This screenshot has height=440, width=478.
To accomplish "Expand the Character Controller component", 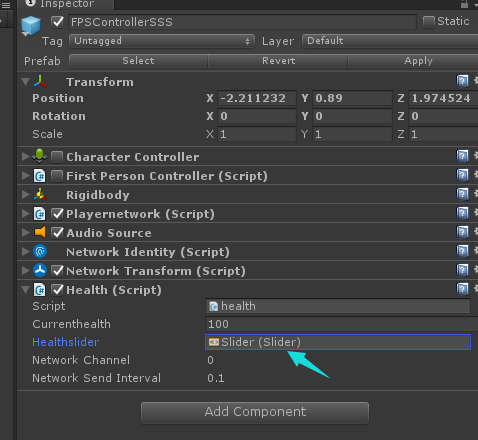I will 25,156.
